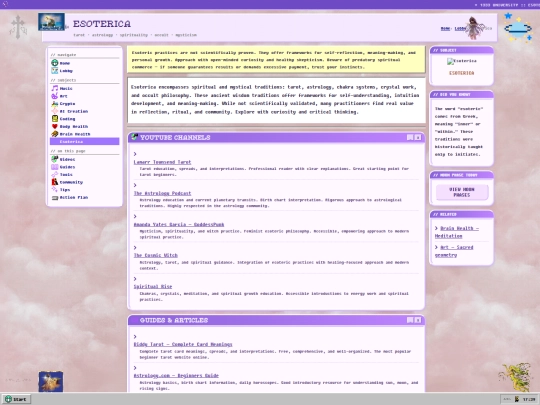Close the YouTube Channels panel
540x405 pixels.
[x=418, y=137]
